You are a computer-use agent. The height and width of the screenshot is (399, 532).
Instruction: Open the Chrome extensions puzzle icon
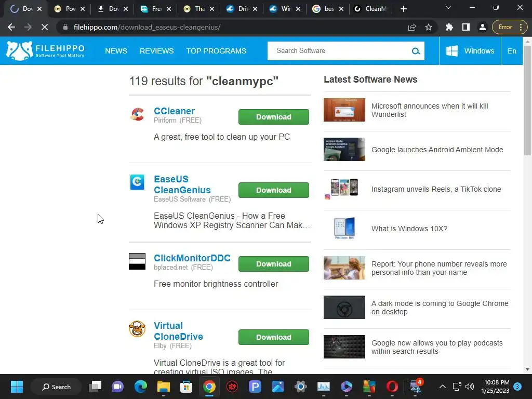[449, 27]
